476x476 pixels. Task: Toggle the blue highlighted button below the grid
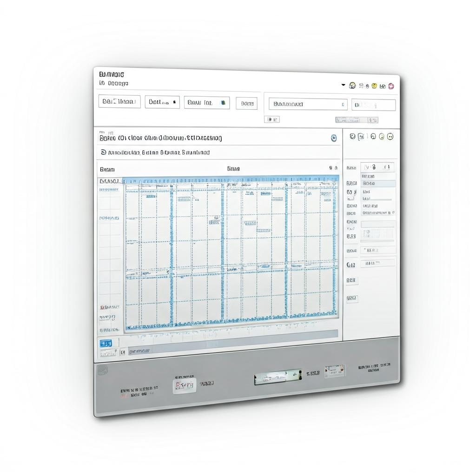coord(106,344)
